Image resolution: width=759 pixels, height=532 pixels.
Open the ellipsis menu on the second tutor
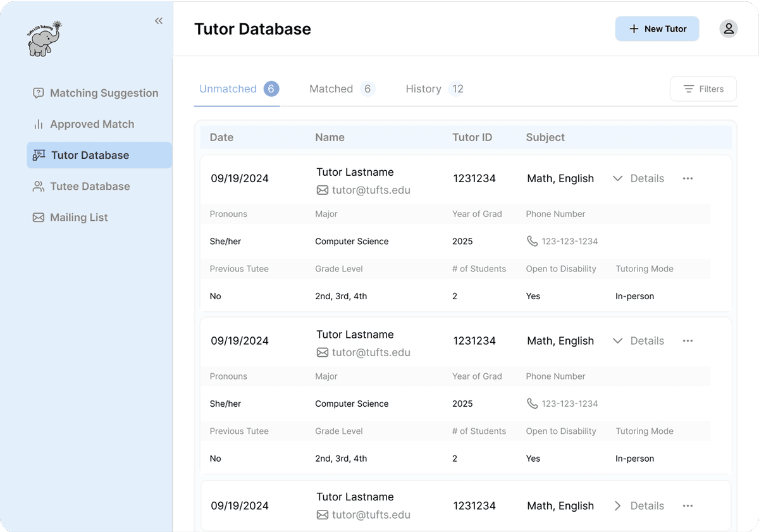(x=688, y=341)
